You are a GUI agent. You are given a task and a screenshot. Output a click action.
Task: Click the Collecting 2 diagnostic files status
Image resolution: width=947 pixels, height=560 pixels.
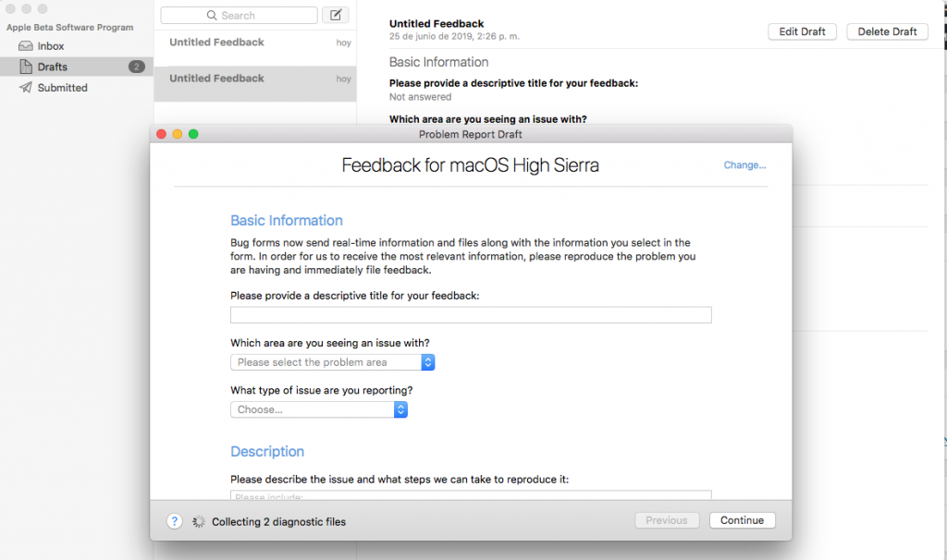point(278,521)
